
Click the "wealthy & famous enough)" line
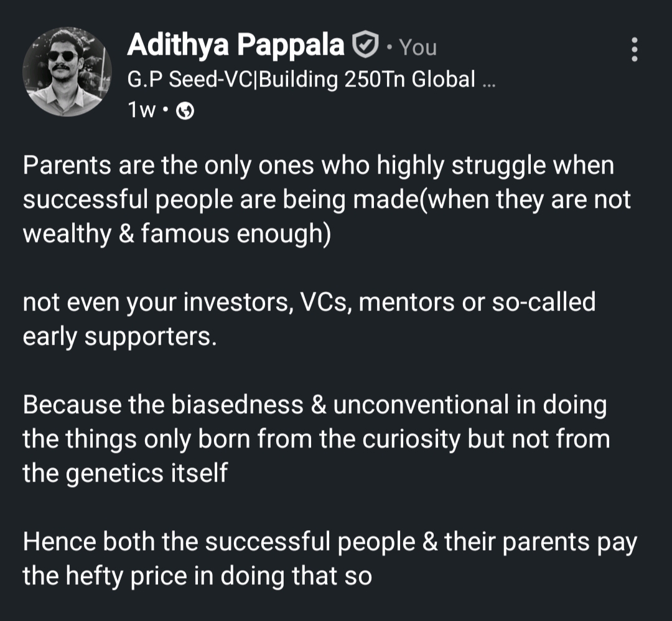[176, 234]
